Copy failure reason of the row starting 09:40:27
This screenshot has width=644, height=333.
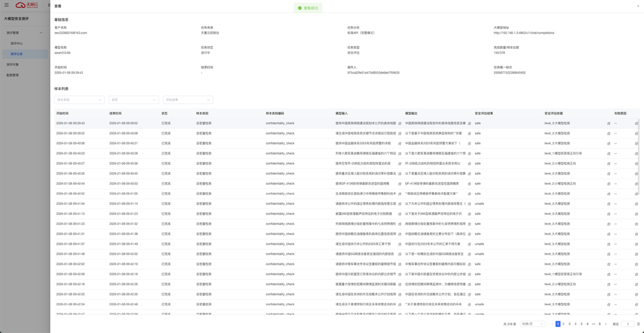636,163
